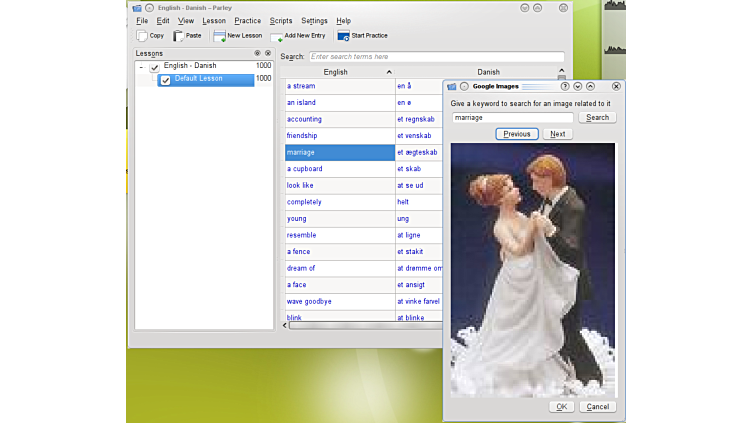Click Add New Entry toolbar icon
Screen dimensions: 752x423
click(x=276, y=36)
